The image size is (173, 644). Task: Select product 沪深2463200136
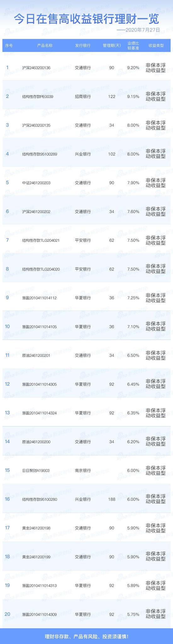(x=36, y=68)
